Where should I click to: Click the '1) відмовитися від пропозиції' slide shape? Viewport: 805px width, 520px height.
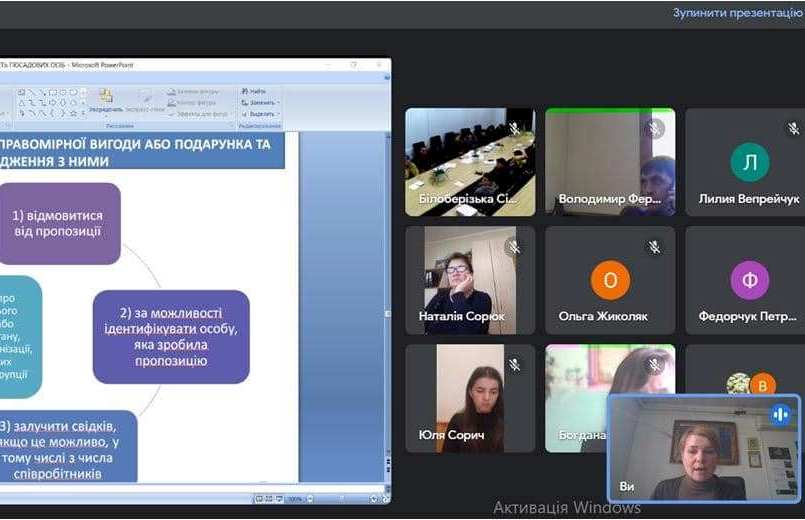[x=58, y=223]
